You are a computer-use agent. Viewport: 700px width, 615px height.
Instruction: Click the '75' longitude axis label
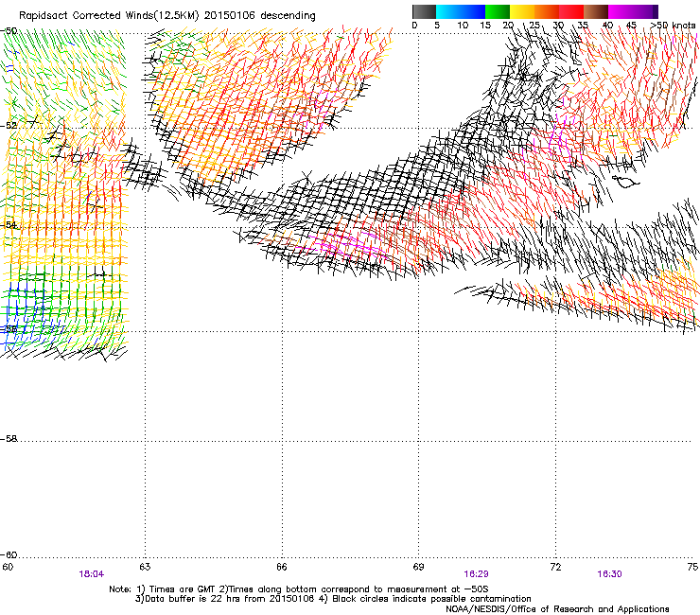point(692,567)
